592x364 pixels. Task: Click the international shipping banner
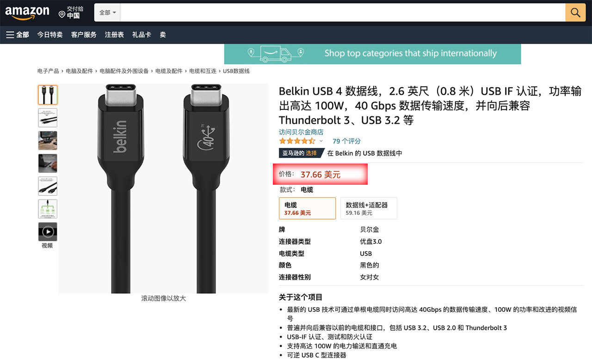pyautogui.click(x=372, y=54)
